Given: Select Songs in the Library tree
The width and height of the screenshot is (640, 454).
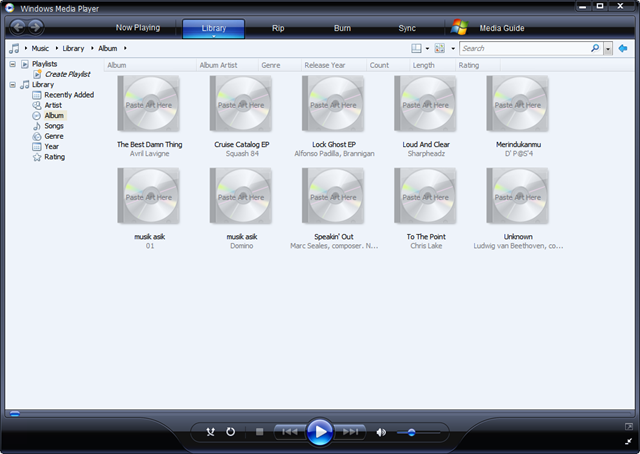Looking at the screenshot, I should point(54,126).
